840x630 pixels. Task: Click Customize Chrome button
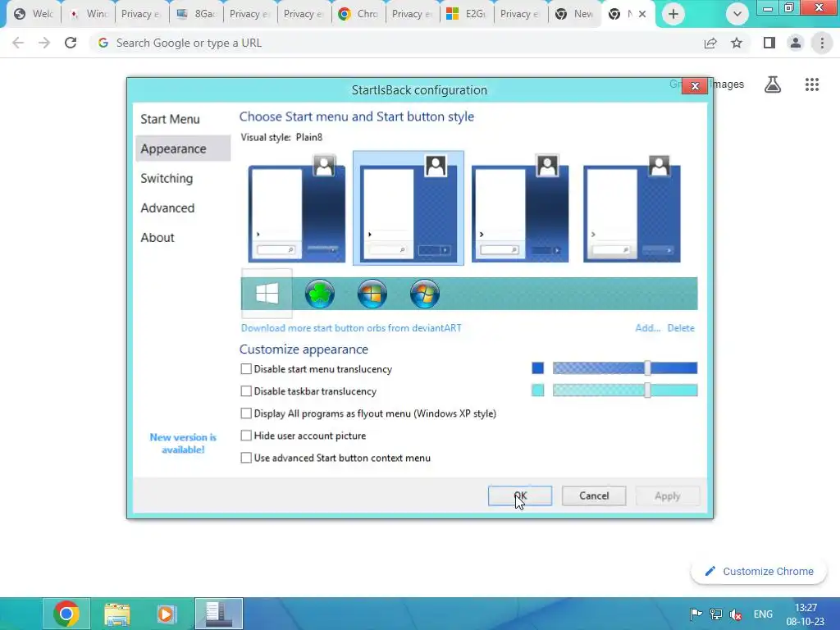pyautogui.click(x=759, y=572)
